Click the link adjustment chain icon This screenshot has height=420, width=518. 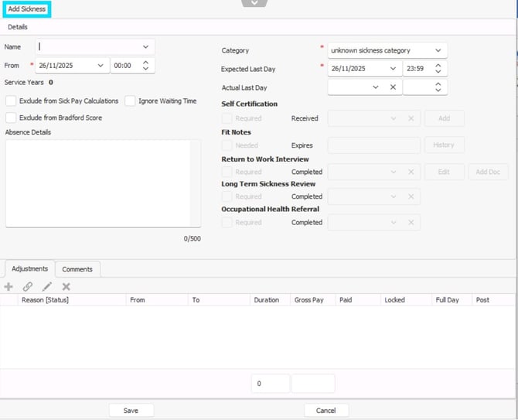point(28,286)
